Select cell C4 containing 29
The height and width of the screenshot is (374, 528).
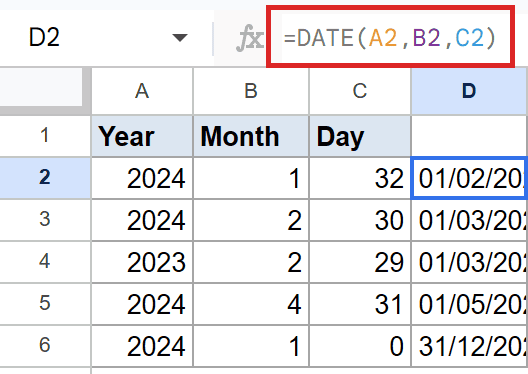(360, 262)
